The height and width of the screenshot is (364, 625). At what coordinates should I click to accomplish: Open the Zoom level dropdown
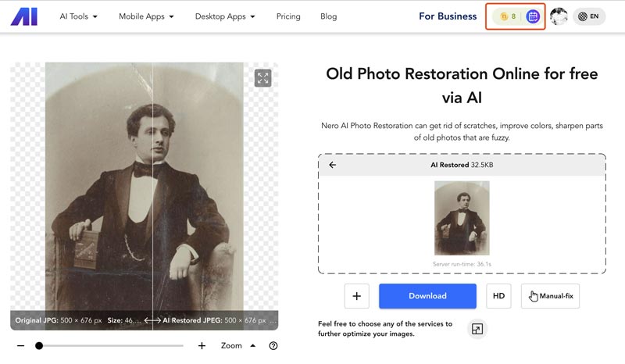(x=238, y=346)
